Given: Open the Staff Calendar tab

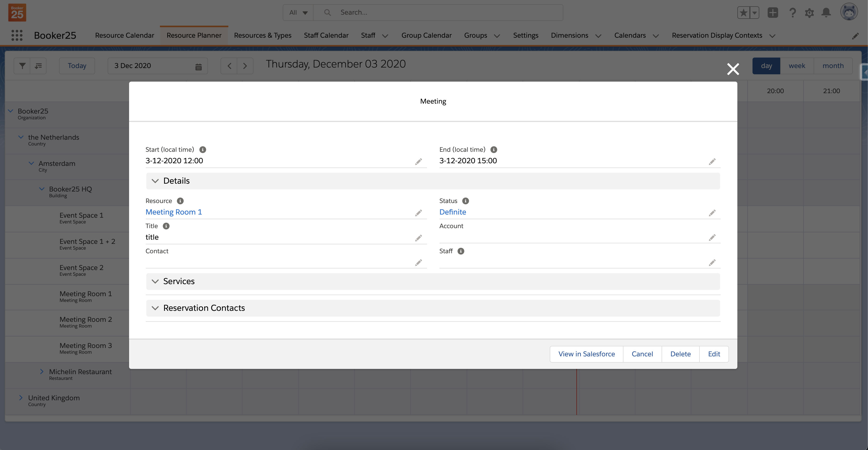Looking at the screenshot, I should [x=326, y=35].
